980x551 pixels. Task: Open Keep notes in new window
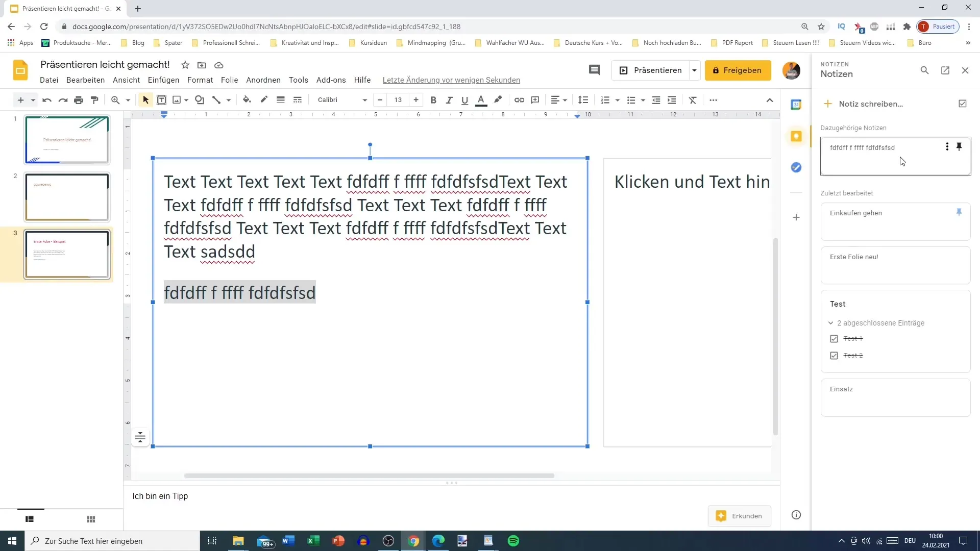(x=945, y=70)
